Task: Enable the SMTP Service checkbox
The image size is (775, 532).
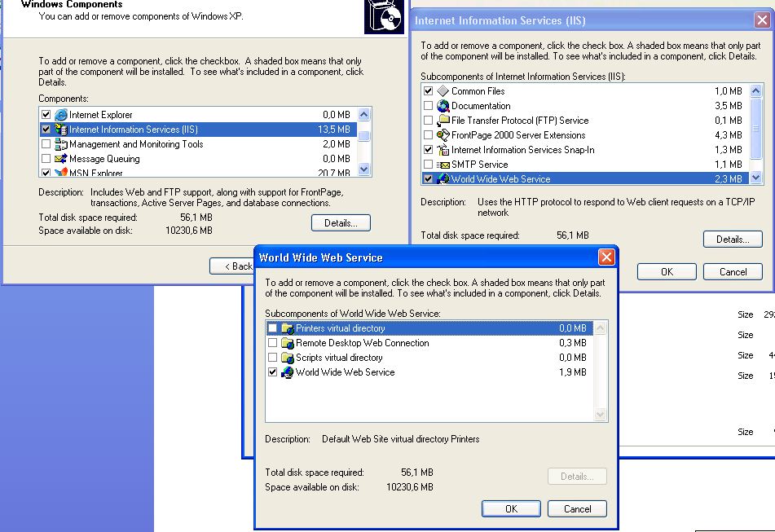Action: pos(428,165)
